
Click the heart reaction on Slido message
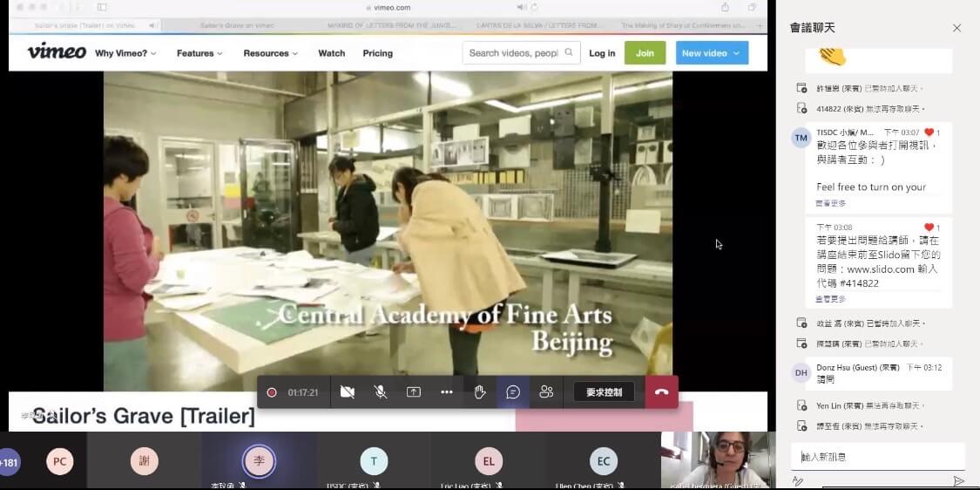[x=929, y=228]
